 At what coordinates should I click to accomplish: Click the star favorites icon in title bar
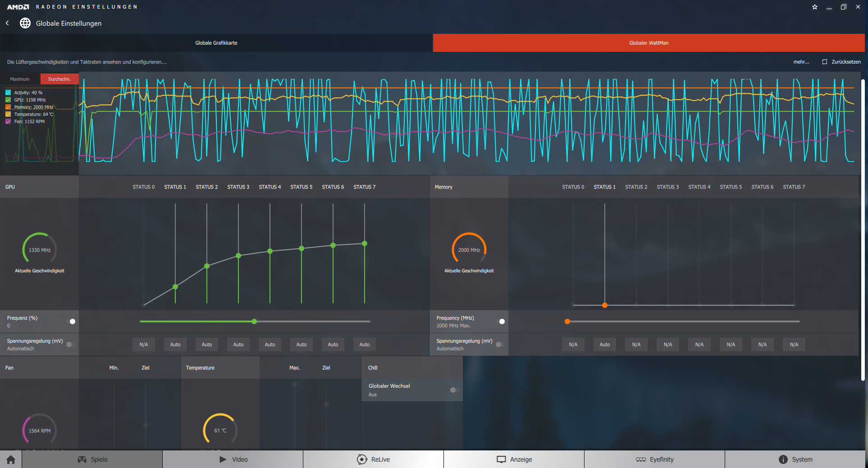pos(815,7)
